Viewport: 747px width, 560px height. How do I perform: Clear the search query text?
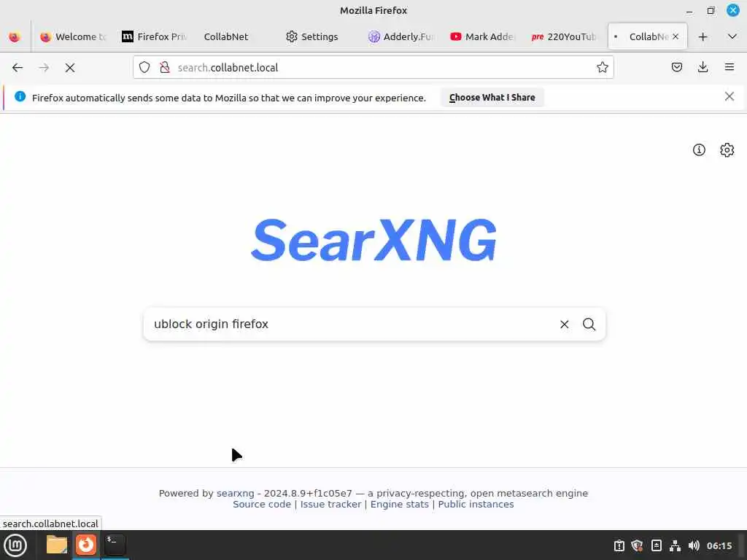[x=564, y=324]
